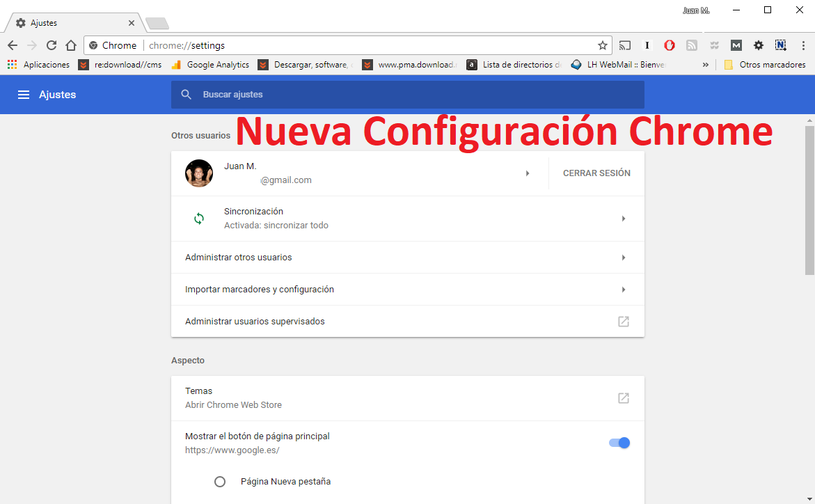Open the Chrome three-dot menu

(x=804, y=46)
